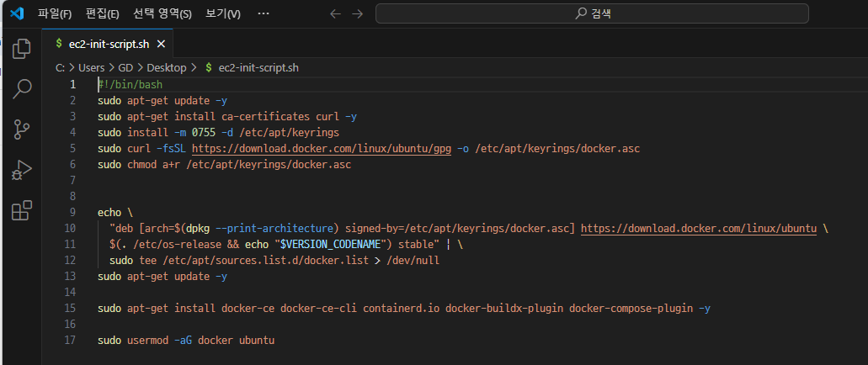This screenshot has height=365, width=868.
Task: Select the Desktop breadcrumb segment
Action: click(x=167, y=67)
